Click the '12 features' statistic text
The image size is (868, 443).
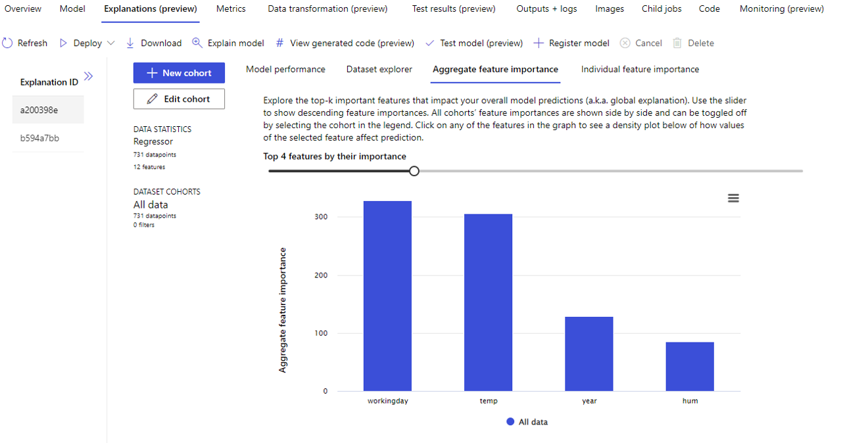coord(149,167)
